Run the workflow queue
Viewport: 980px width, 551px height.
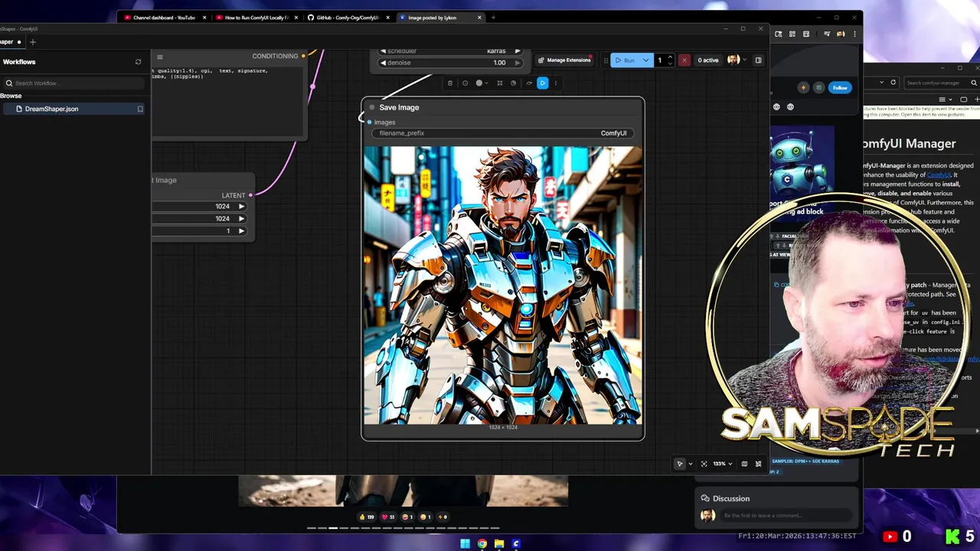point(625,60)
